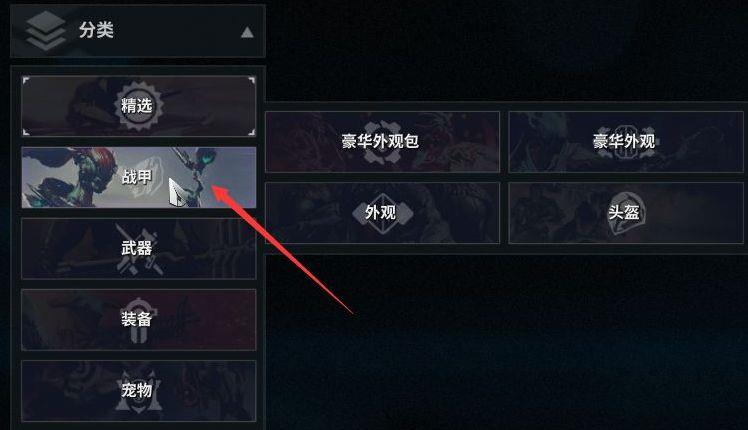Open the 豪华外观 deluxe skins tile
The width and height of the screenshot is (748, 430).
click(626, 142)
